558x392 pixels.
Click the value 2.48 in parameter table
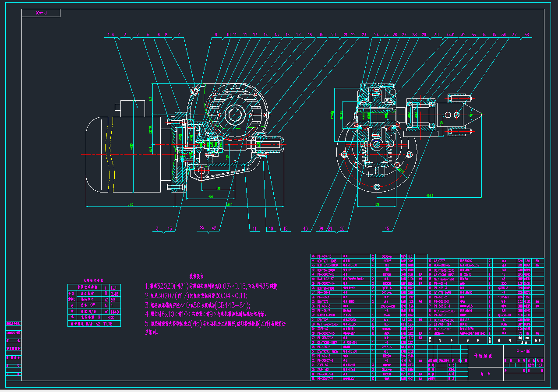(x=115, y=294)
